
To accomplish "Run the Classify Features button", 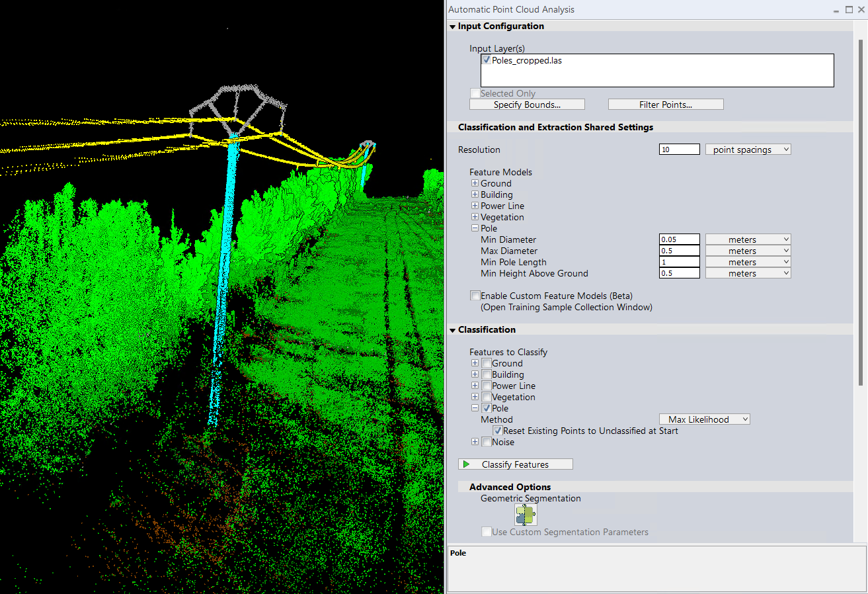I will click(x=516, y=464).
